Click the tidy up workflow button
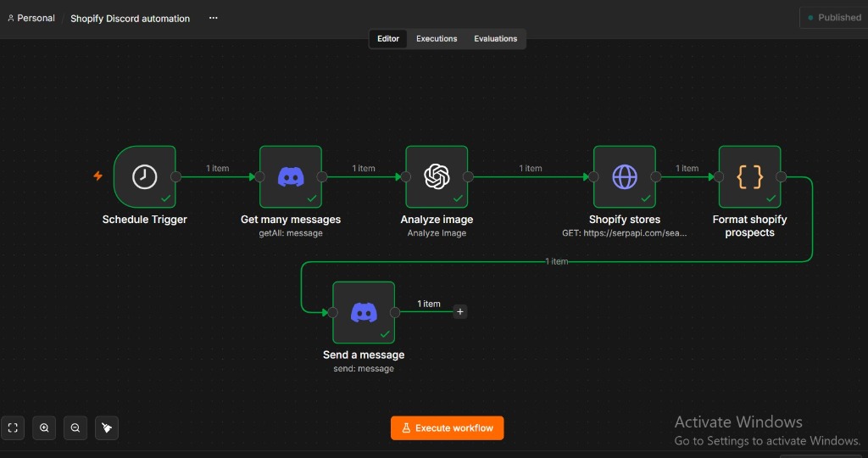Viewport: 868px width, 458px height. 107,427
